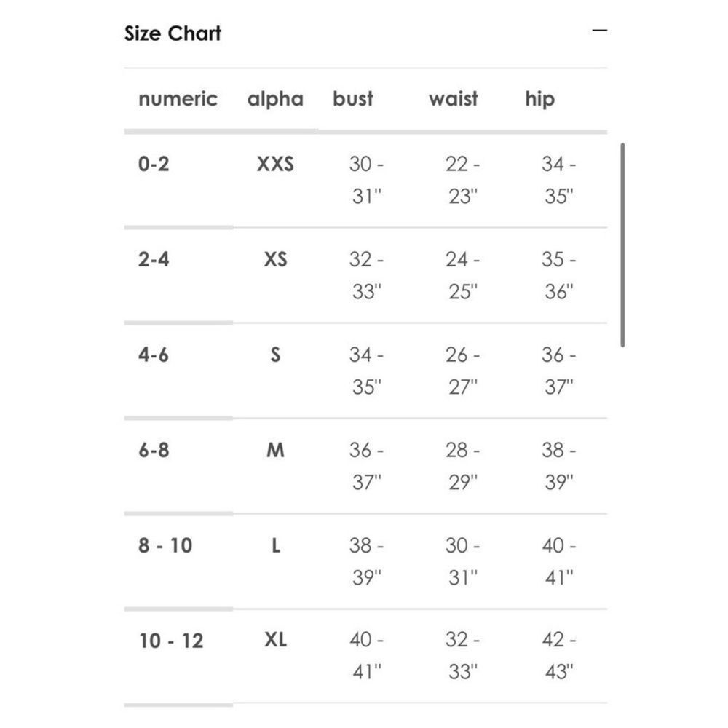Collapse the Size Chart section
The image size is (728, 728).
[599, 31]
